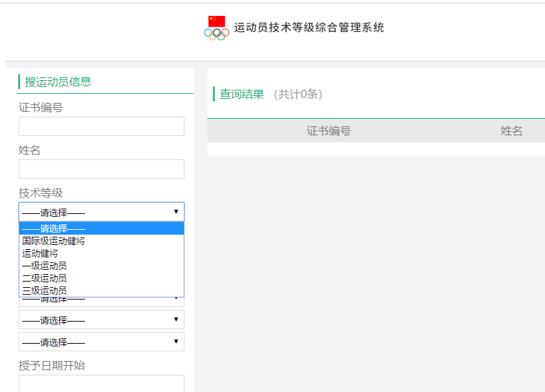Click the 搜运动员信息 panel heading

point(58,81)
